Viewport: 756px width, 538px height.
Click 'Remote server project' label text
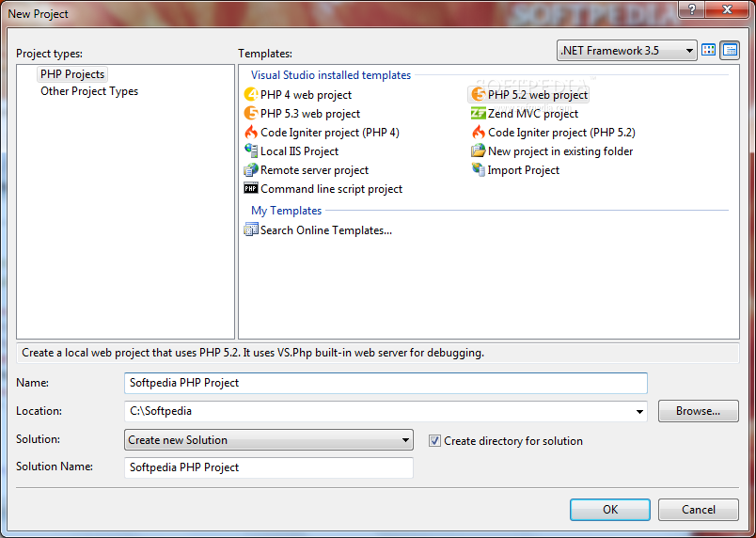314,170
